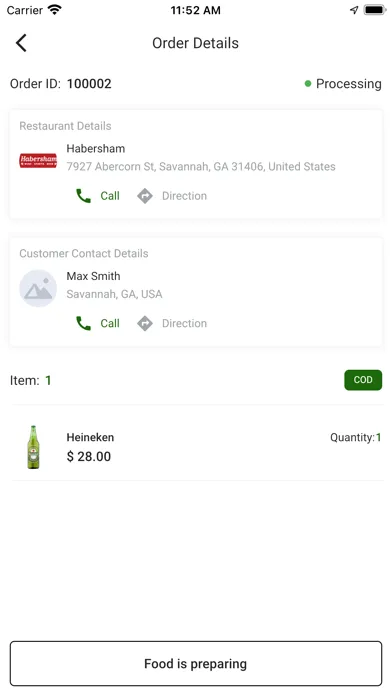
Task: Tap the Heineken item name
Action: coord(90,437)
